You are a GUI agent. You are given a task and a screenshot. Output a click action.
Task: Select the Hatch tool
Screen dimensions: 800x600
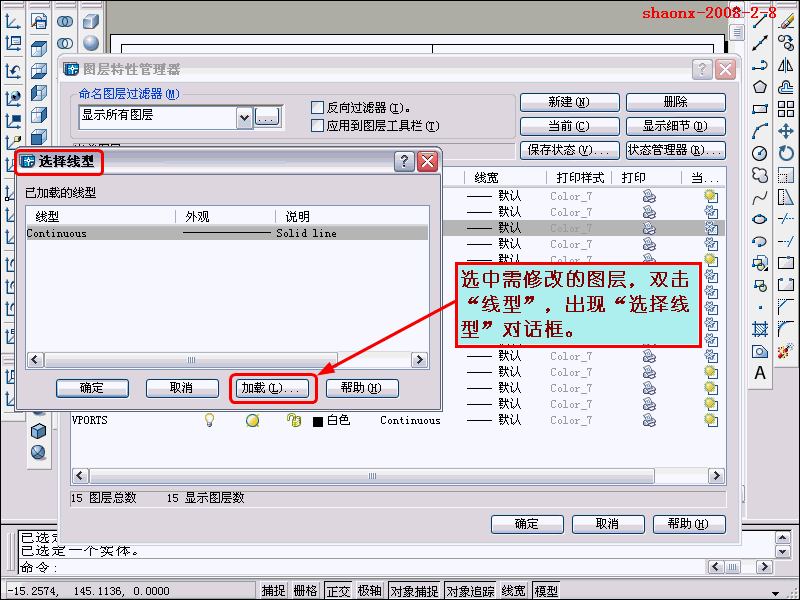tap(760, 329)
